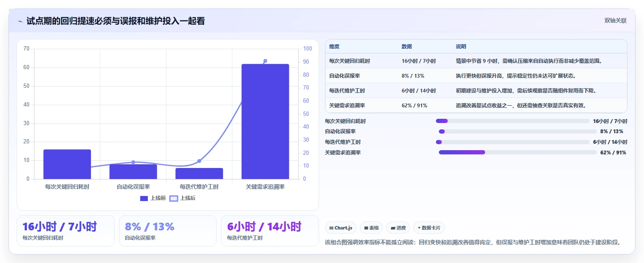Click the 每次关键回归耗时 progress bar
This screenshot has height=263, width=644.
[512, 121]
